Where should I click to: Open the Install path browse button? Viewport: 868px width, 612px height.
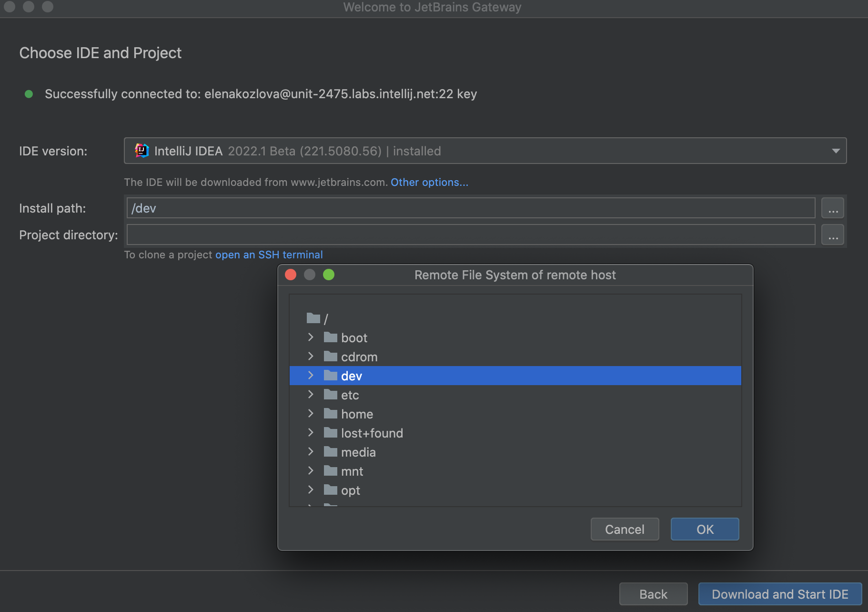[x=832, y=208]
